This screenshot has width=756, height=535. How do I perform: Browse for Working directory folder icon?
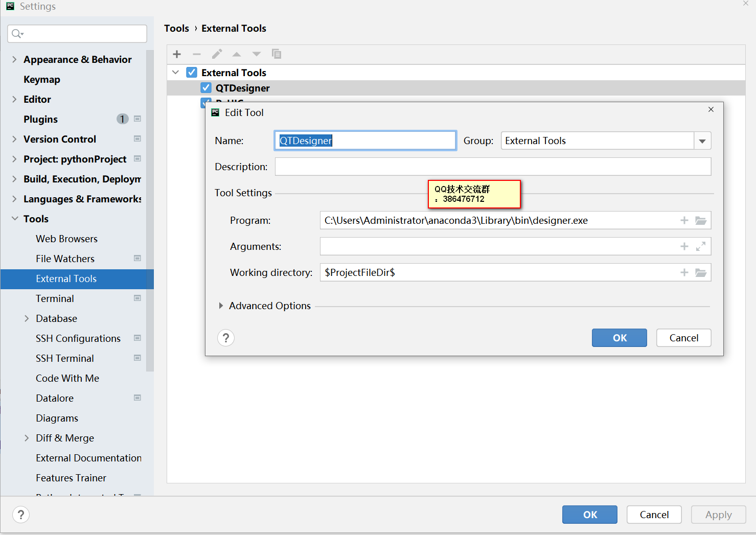(x=701, y=272)
